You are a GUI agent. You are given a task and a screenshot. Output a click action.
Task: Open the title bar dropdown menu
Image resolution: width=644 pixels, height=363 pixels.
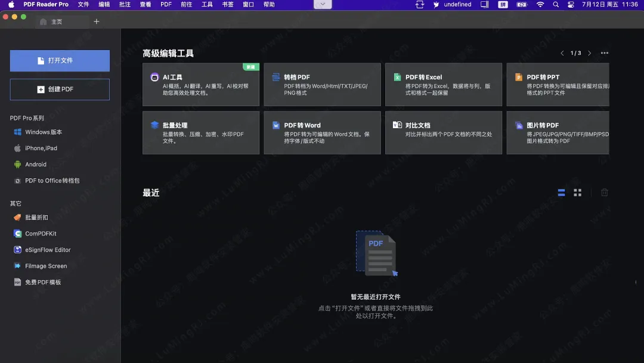(322, 4)
